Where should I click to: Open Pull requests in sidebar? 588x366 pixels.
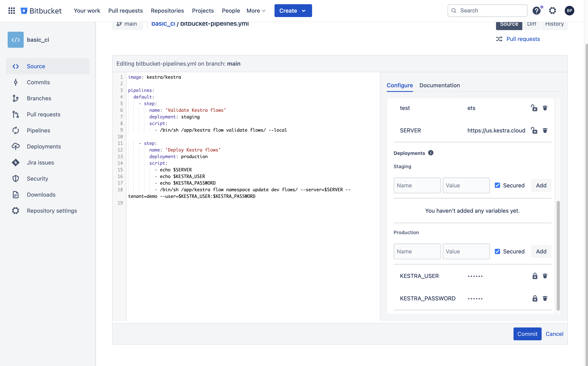tap(43, 114)
